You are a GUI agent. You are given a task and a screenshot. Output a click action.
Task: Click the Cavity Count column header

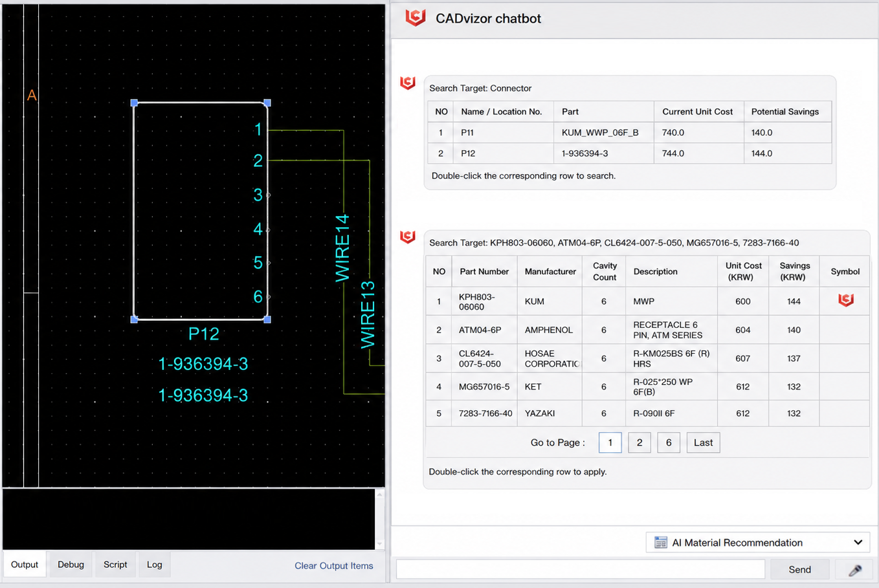[605, 272]
